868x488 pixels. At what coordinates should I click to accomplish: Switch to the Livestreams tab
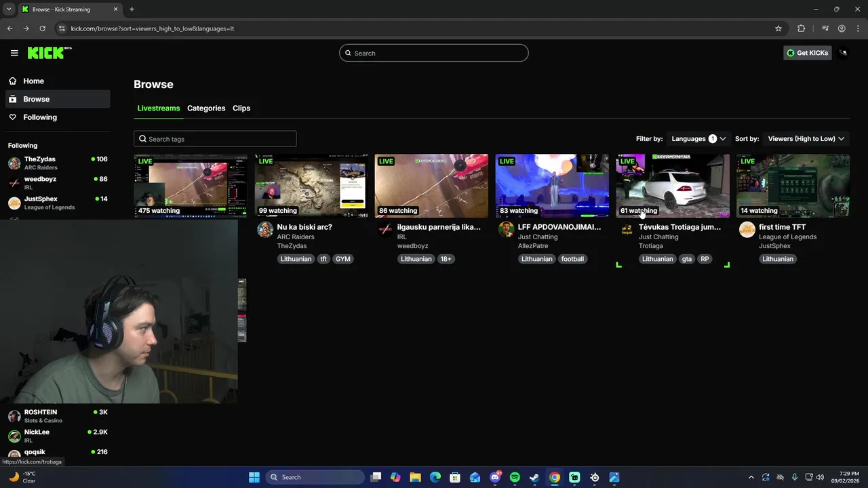pyautogui.click(x=159, y=108)
